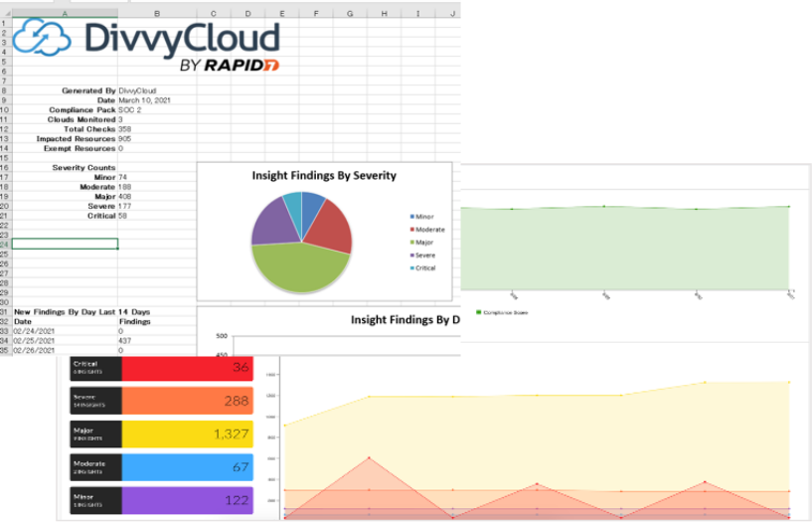Open the blue Moderate card showing 67
The image size is (812, 522).
(162, 467)
